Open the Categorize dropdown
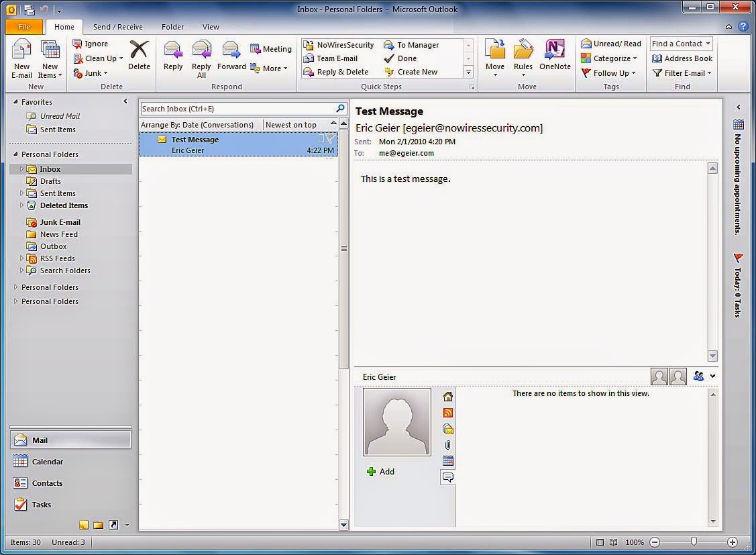 click(609, 58)
